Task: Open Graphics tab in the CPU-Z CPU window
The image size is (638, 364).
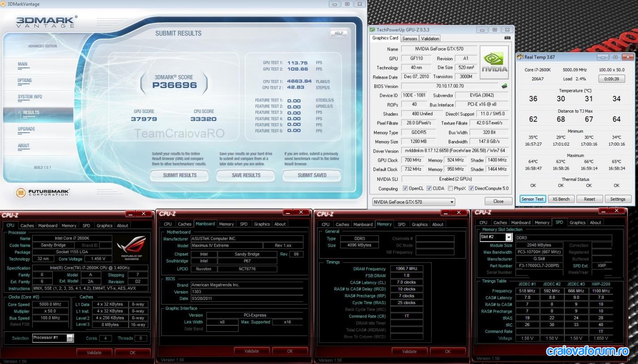Action: 105,226
